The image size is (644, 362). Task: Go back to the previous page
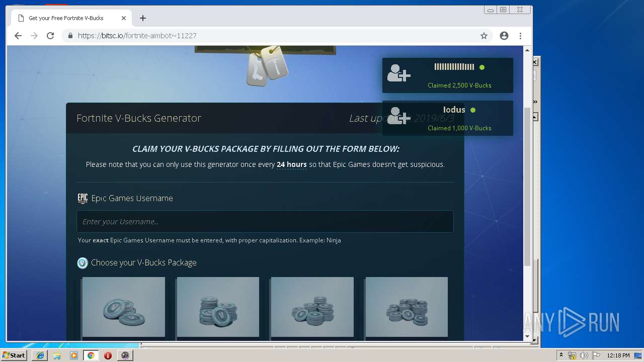click(18, 36)
